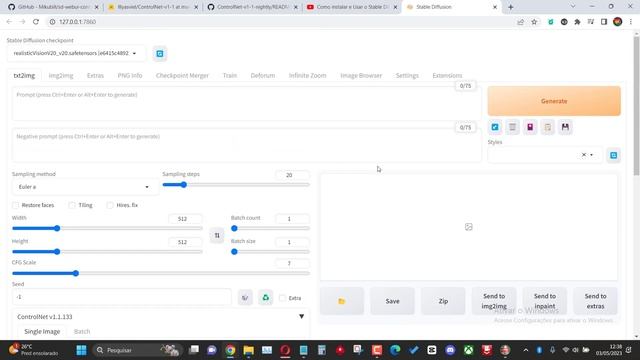Adjust the Sampling steps slider
640x360 pixels.
pos(236,185)
